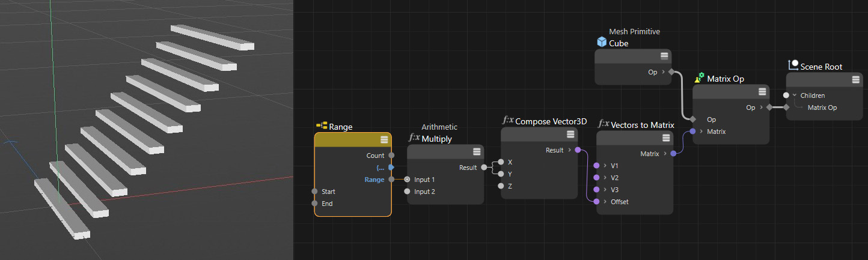Viewport: 868px width, 260px height.
Task: Click the Input 2 port on Multiply
Action: [408, 192]
